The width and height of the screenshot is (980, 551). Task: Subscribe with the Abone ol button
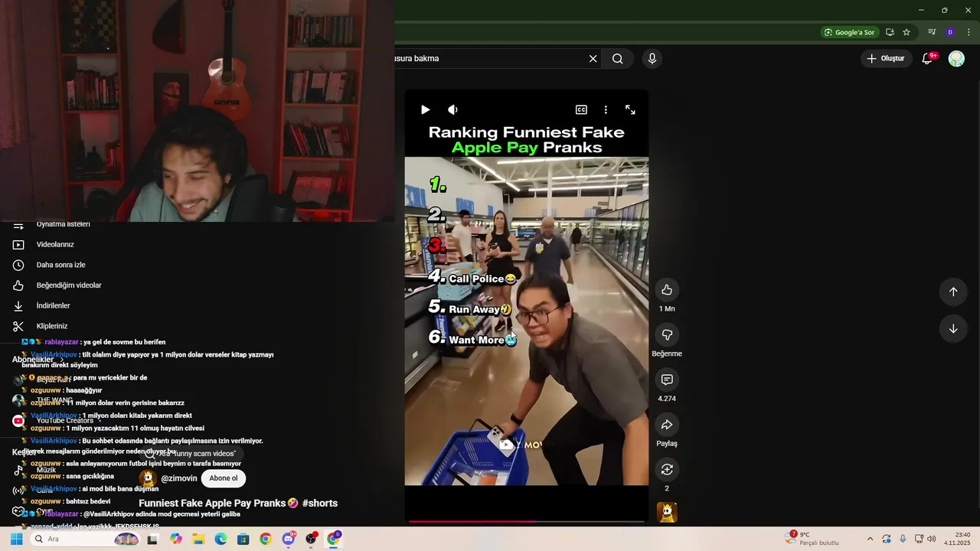coord(224,478)
